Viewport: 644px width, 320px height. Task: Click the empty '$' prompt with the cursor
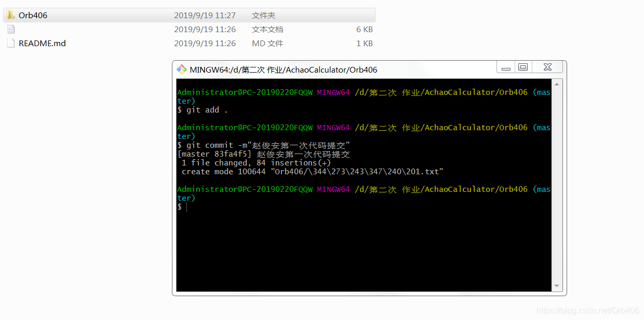point(182,207)
